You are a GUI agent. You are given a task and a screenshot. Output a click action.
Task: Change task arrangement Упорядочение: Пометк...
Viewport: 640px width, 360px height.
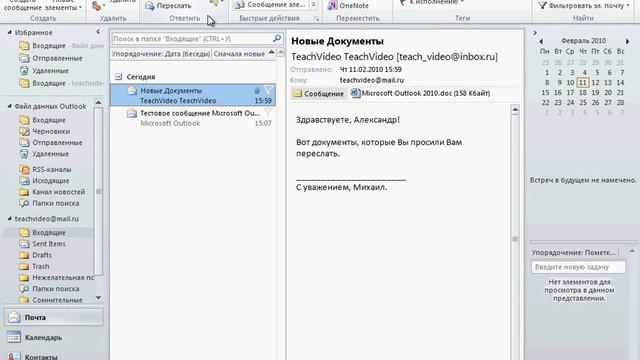tap(574, 253)
